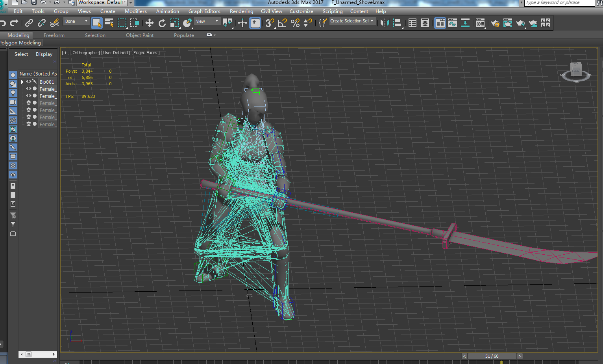Open the Scripting menu
This screenshot has width=603, height=364.
point(333,11)
